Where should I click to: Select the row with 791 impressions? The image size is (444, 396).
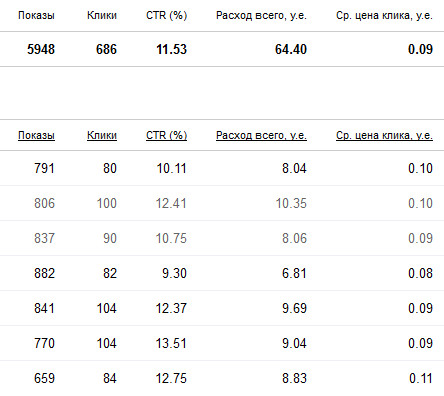(222, 168)
